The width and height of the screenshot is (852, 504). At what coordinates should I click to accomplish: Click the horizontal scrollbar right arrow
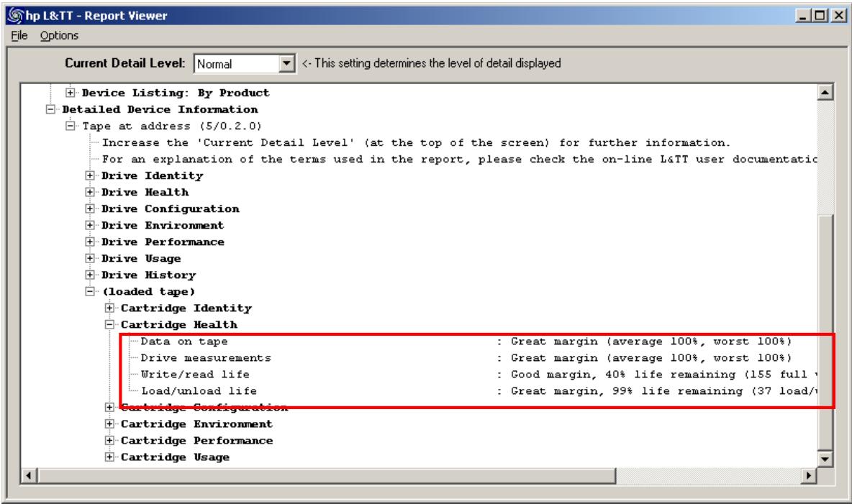pos(809,476)
